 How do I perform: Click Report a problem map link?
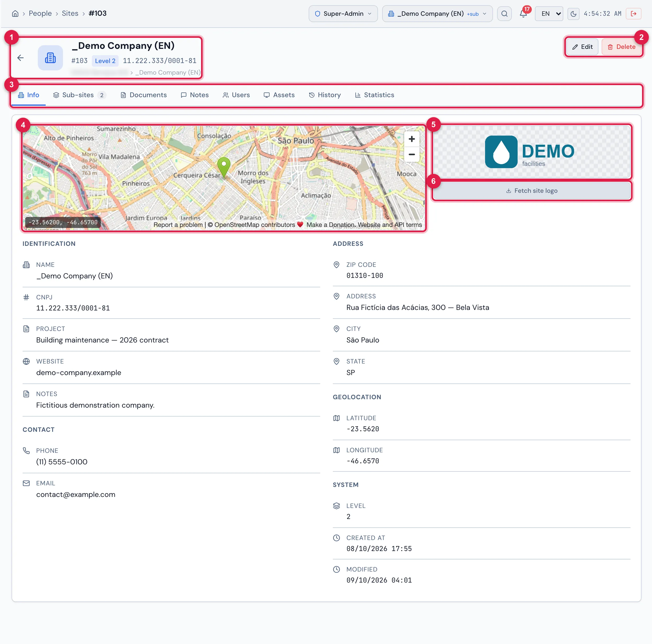[178, 225]
